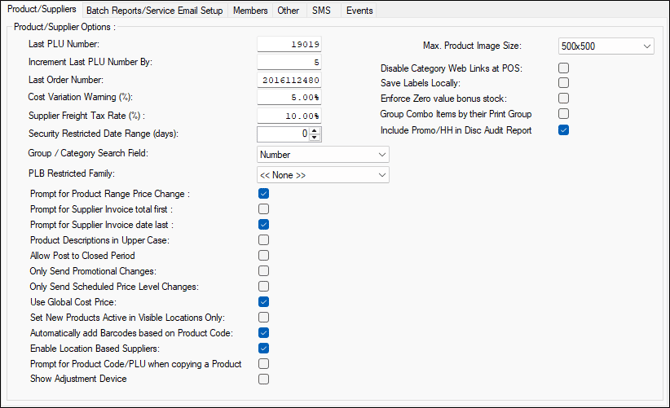Select the SMS tab
This screenshot has height=408, width=670.
pyautogui.click(x=321, y=11)
